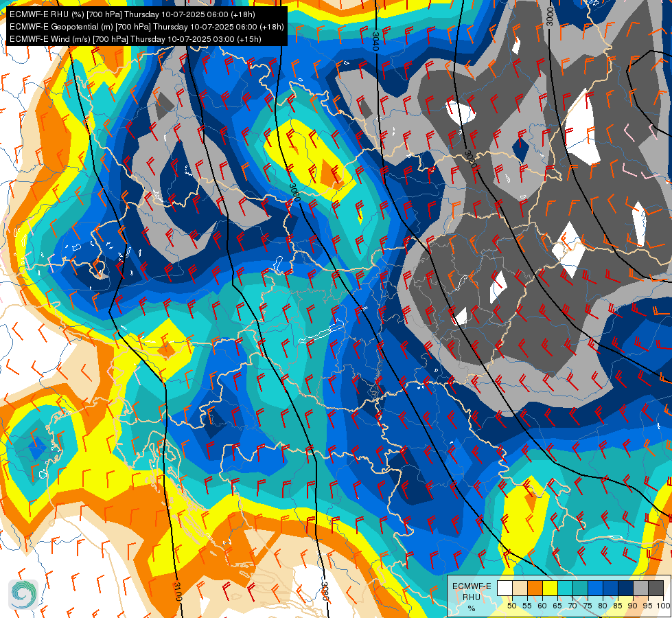Image resolution: width=672 pixels, height=618 pixels.
Task: Click the ECMWF-E Wind 700 hPa title line
Action: coord(135,39)
